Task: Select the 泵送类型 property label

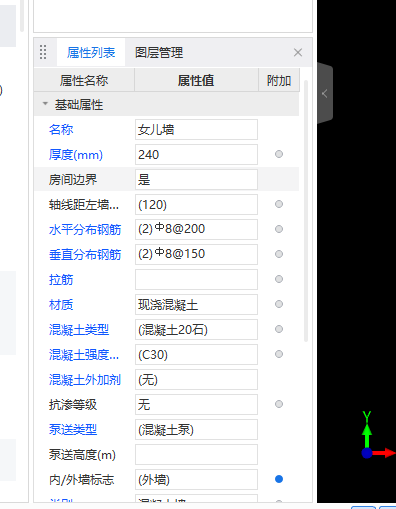Action: (73, 430)
